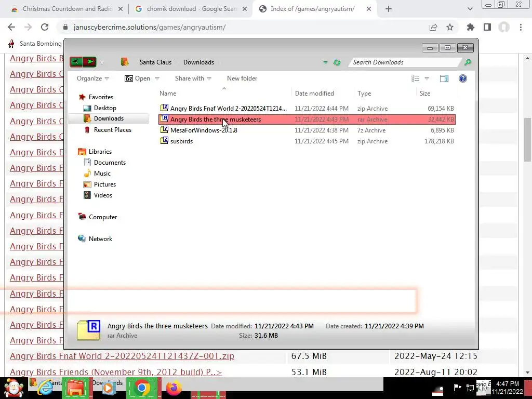Select Downloads in navigation pane
Viewport: 532px width, 399px height.
[109, 118]
